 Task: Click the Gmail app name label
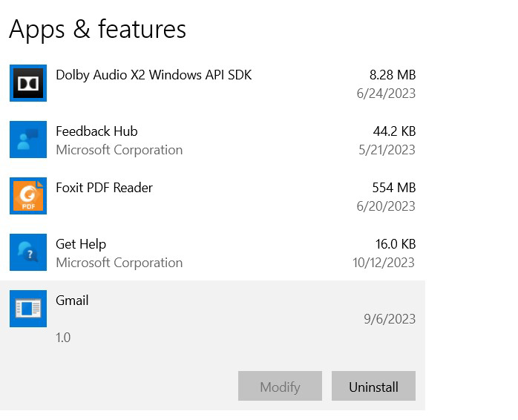click(x=72, y=301)
